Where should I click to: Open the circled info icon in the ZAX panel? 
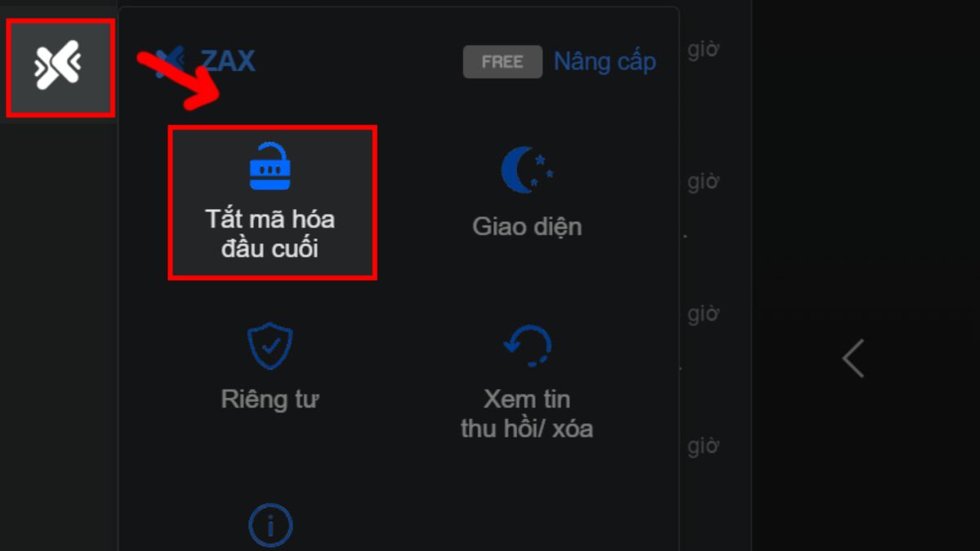(x=270, y=526)
